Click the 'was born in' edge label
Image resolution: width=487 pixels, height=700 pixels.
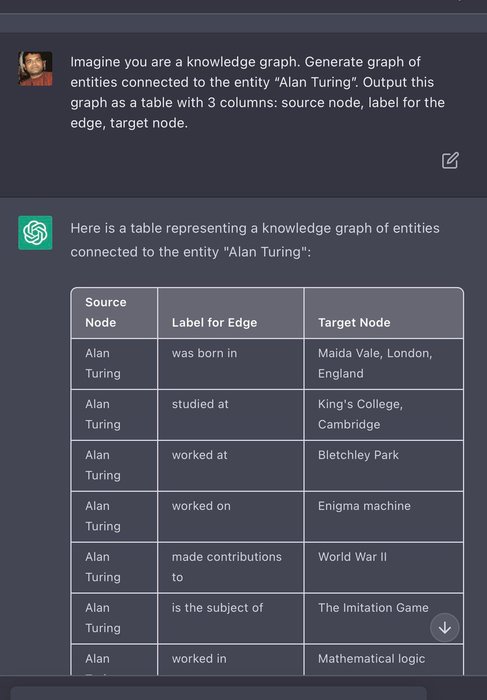(204, 353)
